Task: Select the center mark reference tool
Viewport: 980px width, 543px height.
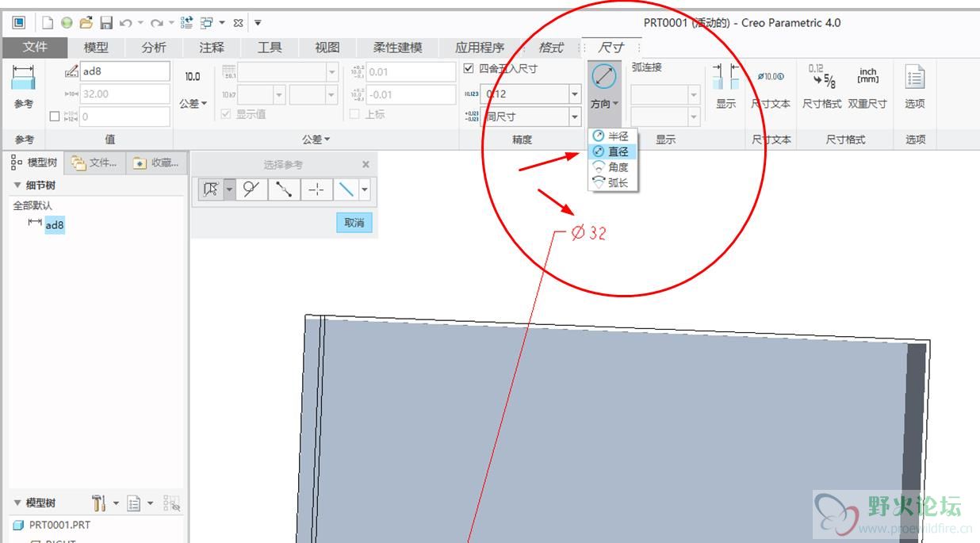Action: pyautogui.click(x=316, y=189)
